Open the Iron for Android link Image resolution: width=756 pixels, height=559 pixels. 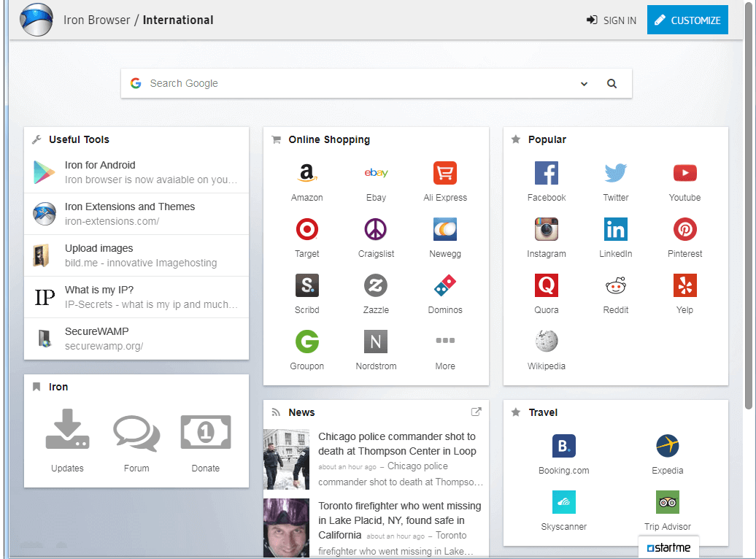136,172
